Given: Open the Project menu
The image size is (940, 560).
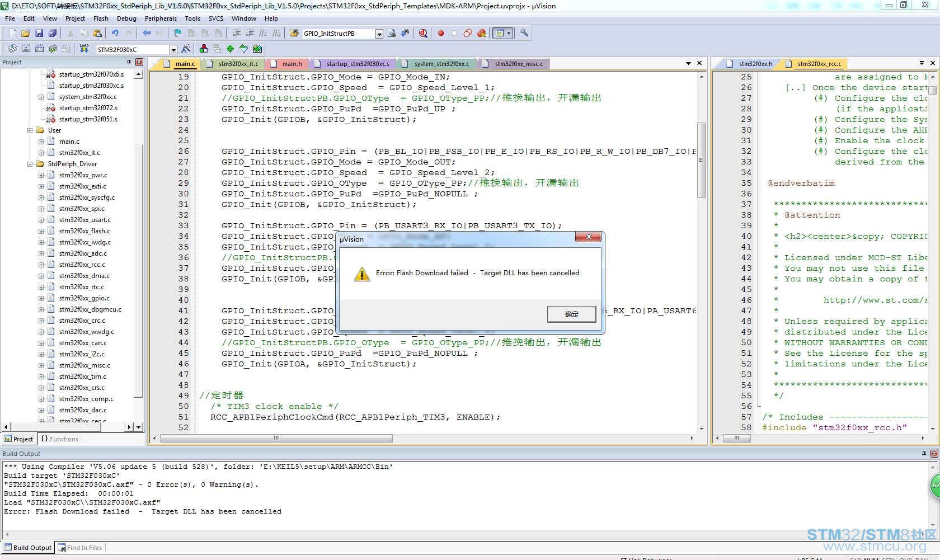Looking at the screenshot, I should coord(75,18).
